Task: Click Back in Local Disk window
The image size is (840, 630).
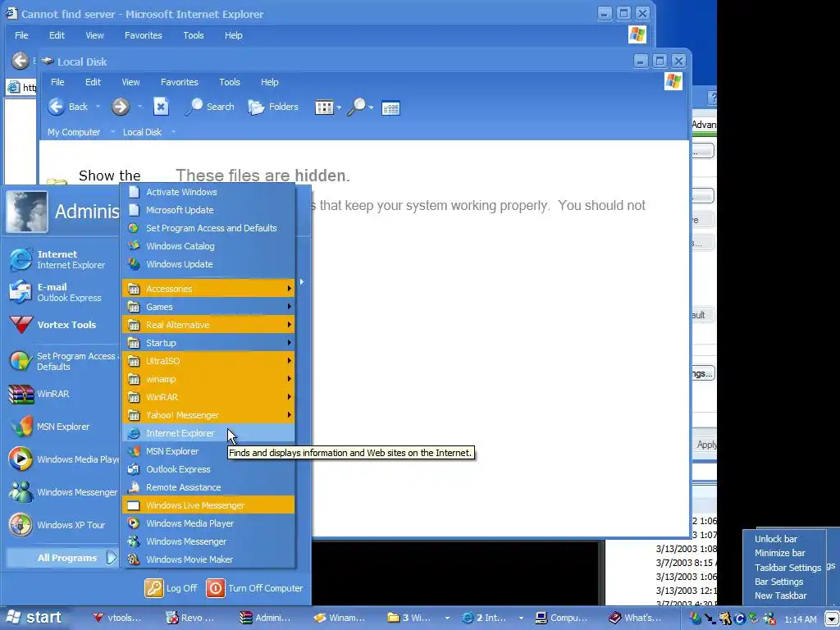Action: 68,107
